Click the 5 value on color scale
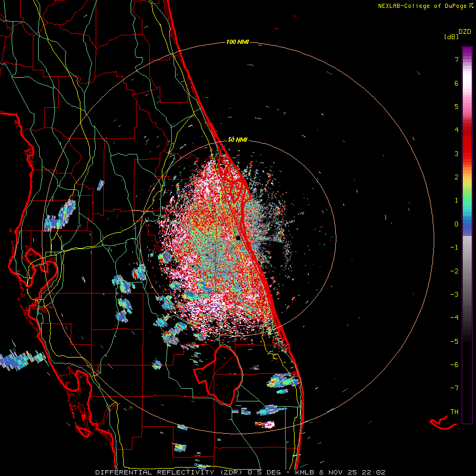476x476 pixels. point(456,106)
